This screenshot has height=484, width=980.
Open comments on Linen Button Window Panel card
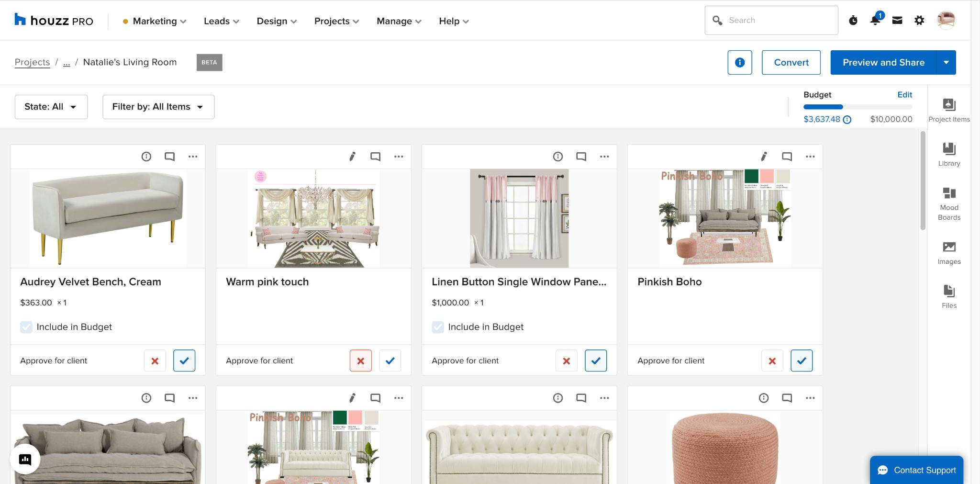point(581,157)
